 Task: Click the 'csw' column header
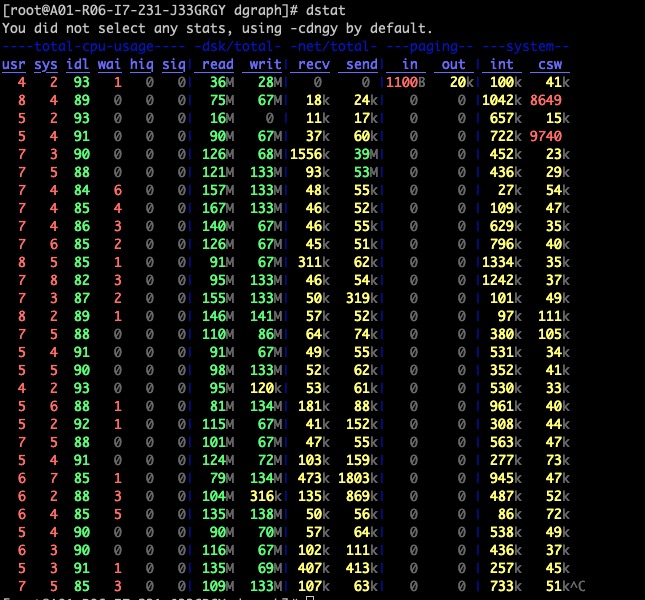tap(550, 64)
